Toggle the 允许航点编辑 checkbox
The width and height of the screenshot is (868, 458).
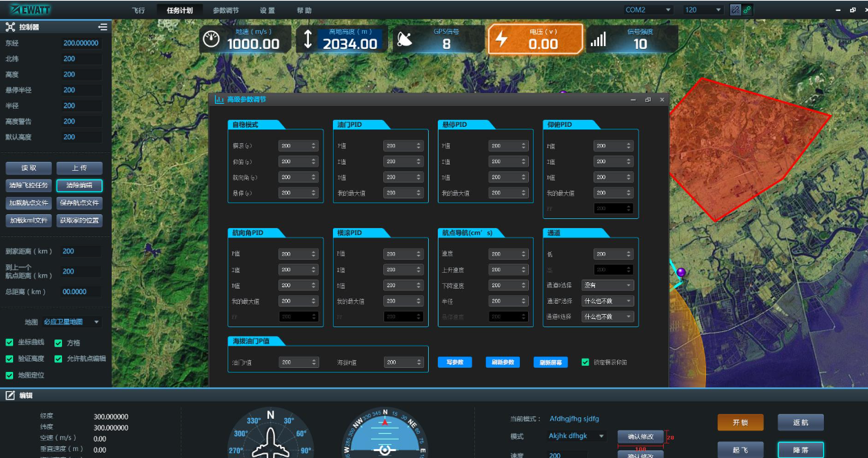click(x=58, y=359)
